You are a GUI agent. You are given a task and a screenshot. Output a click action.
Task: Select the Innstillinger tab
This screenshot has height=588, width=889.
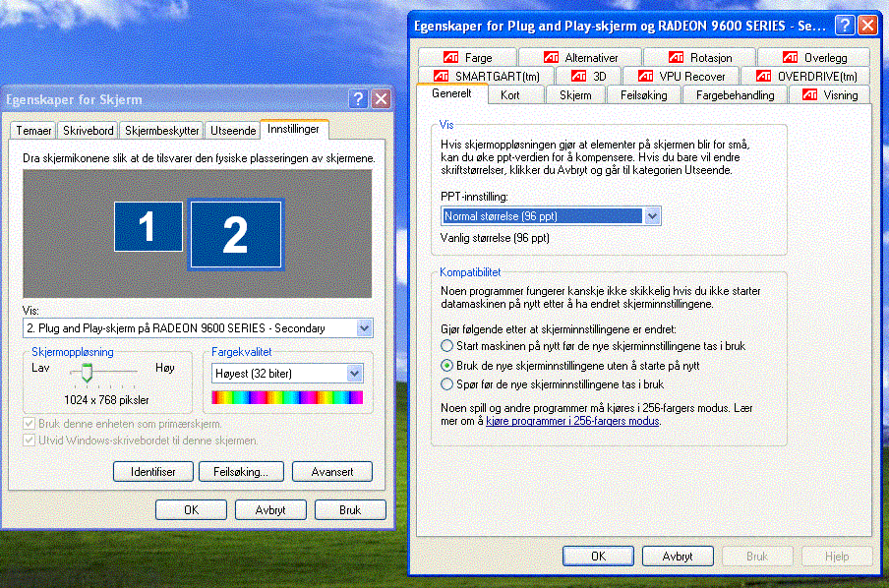[x=294, y=129]
